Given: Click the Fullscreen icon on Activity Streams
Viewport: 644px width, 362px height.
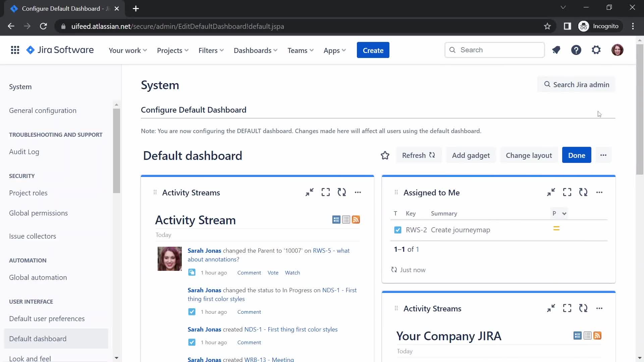Looking at the screenshot, I should click(326, 192).
